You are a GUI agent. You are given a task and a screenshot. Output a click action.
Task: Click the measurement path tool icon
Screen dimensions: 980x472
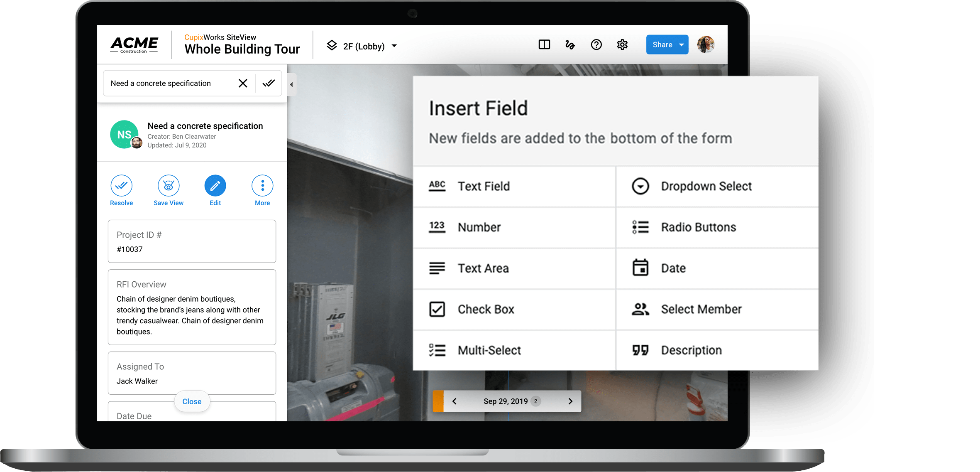pyautogui.click(x=570, y=45)
